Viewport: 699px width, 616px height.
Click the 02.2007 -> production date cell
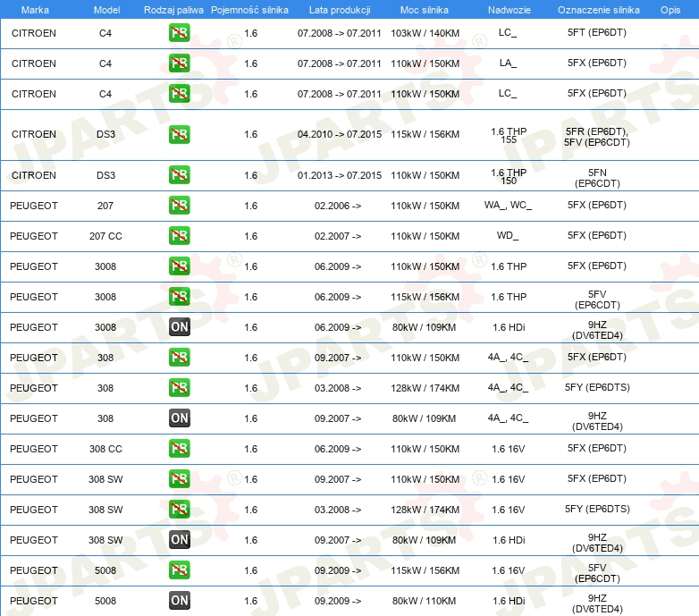tap(338, 236)
